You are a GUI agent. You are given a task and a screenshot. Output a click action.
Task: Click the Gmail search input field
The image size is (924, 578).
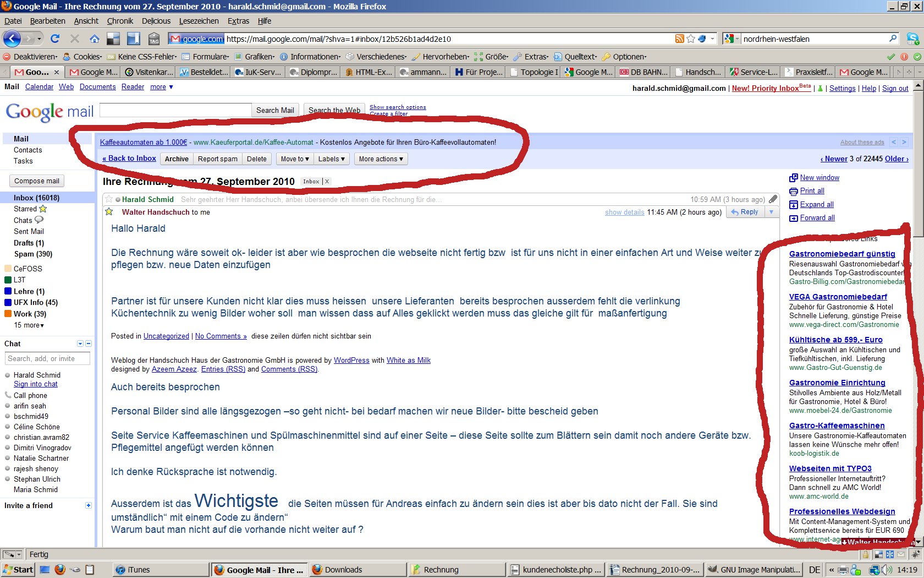[x=175, y=110]
